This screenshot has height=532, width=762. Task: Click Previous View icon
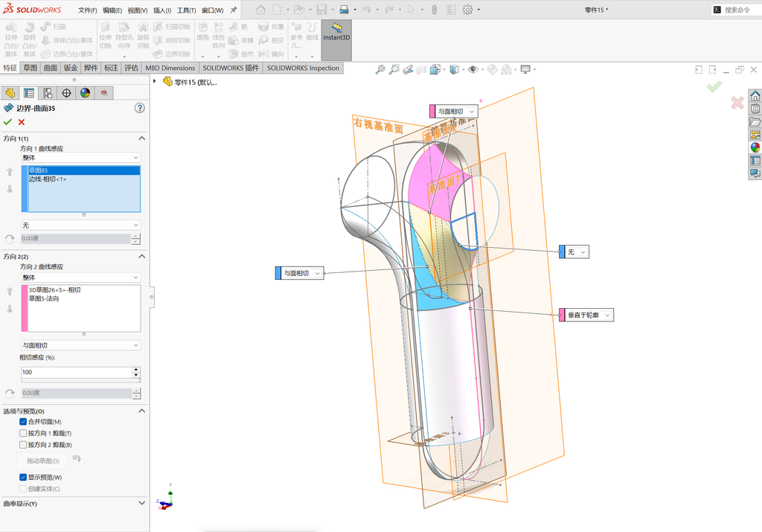pos(408,69)
